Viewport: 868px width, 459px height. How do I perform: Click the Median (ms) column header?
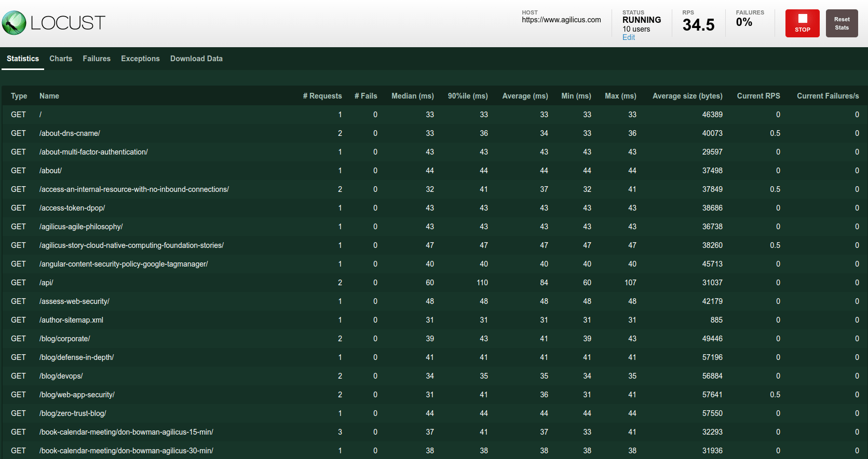(412, 96)
